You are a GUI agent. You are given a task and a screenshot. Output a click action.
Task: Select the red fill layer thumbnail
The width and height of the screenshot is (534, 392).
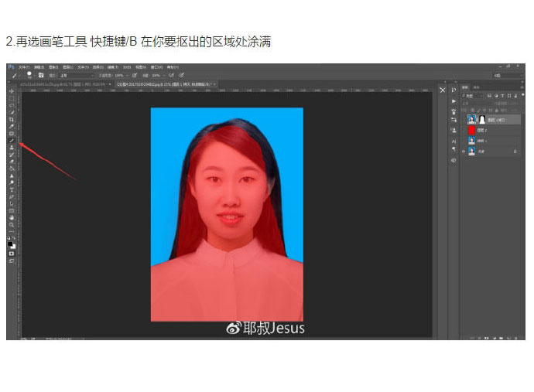coord(471,130)
